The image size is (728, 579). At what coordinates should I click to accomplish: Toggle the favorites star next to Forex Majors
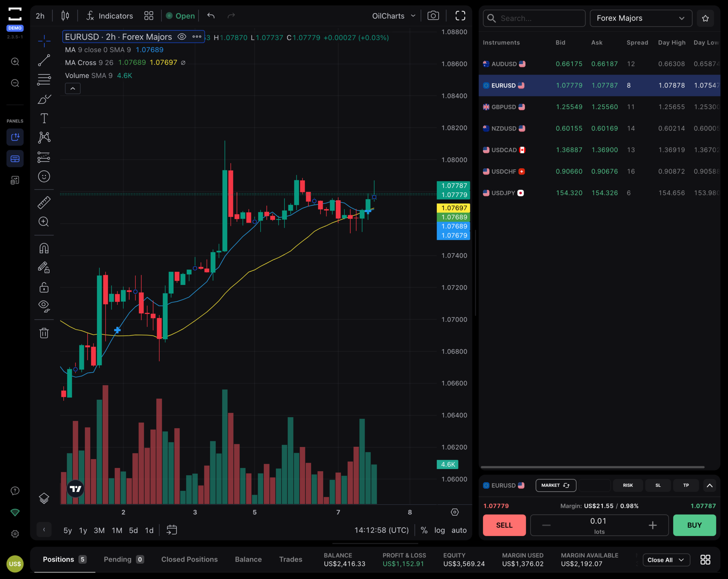[x=705, y=18]
